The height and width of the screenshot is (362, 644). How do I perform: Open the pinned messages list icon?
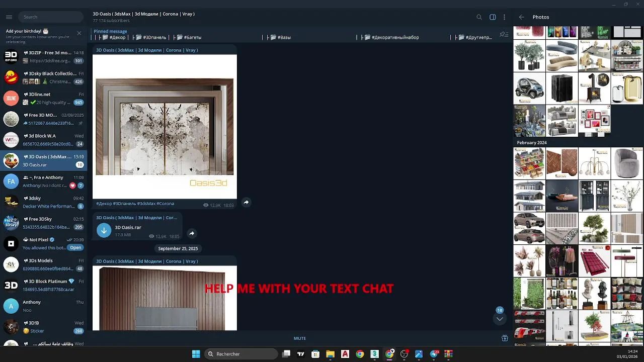[x=504, y=34]
